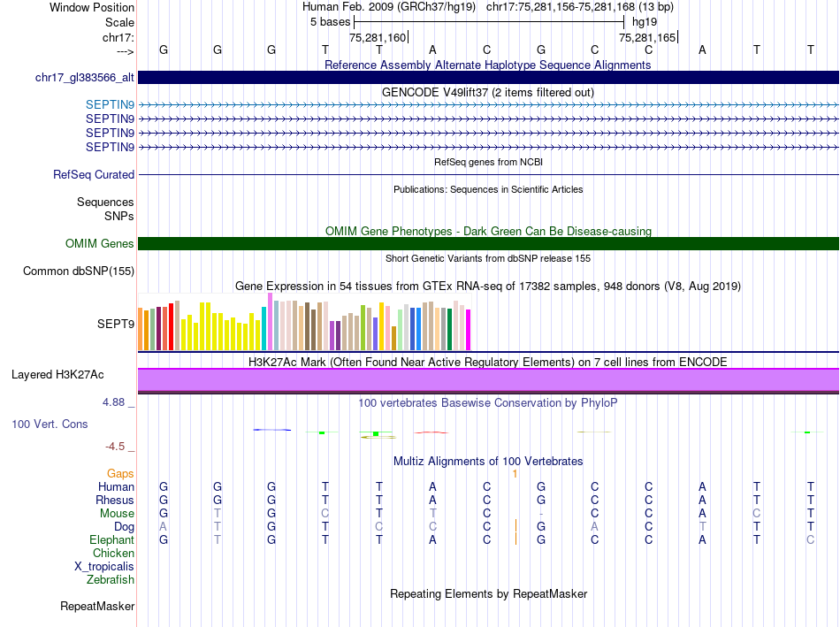Viewport: 840px width, 627px height.
Task: Click the SEPT9 GTEx expression label
Action: coord(116,324)
